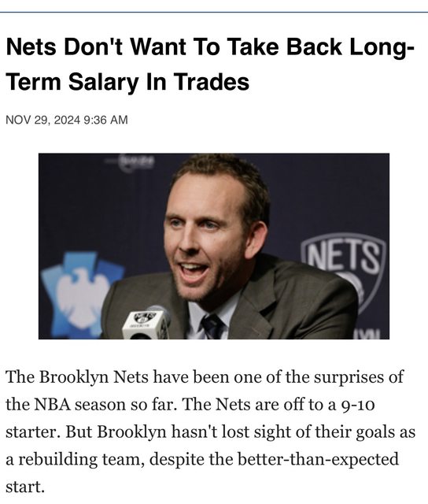Open the Nets Don't Want headline link
Image resolution: width=428 pixels, height=504 pixels.
coord(210,64)
